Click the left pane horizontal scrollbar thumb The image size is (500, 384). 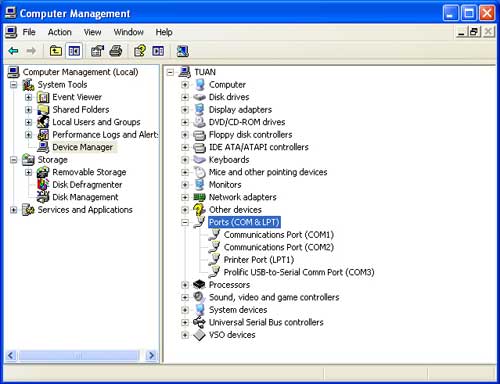coord(79,356)
